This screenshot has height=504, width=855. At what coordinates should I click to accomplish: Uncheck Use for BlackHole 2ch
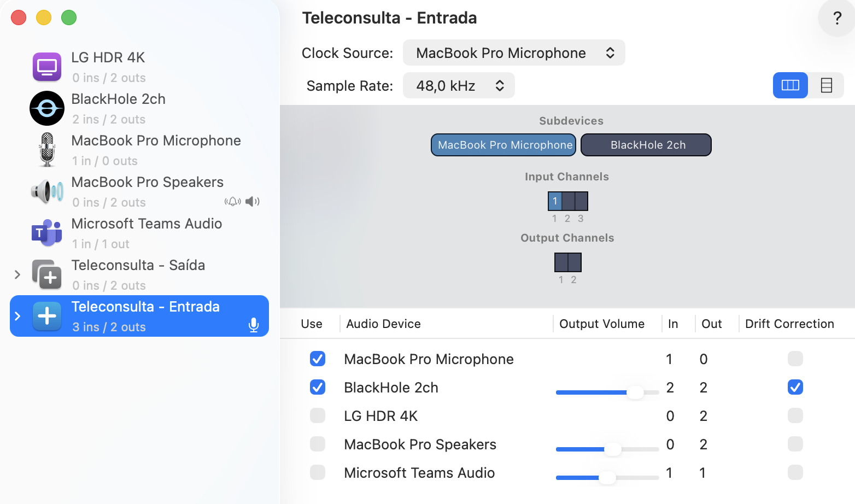tap(318, 387)
